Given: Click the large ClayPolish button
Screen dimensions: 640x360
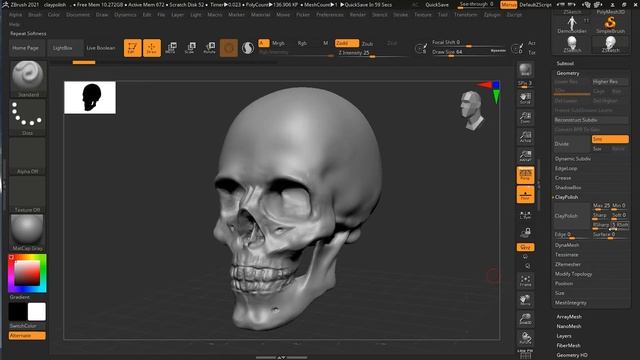Looking at the screenshot, I should [571, 216].
